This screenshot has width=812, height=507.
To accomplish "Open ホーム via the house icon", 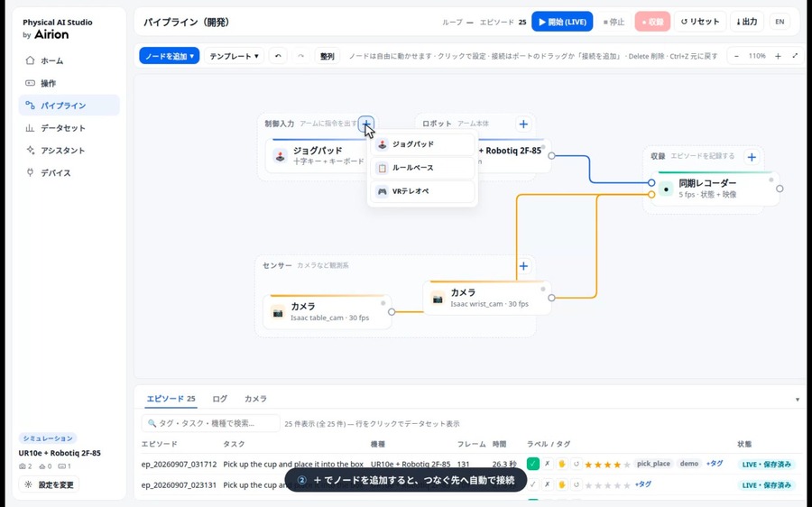I will (x=30, y=60).
